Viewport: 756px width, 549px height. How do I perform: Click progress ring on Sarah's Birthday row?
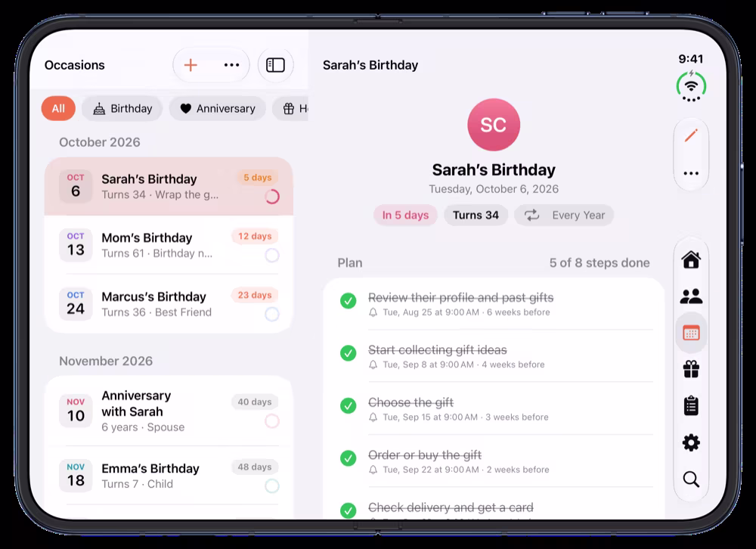[272, 197]
